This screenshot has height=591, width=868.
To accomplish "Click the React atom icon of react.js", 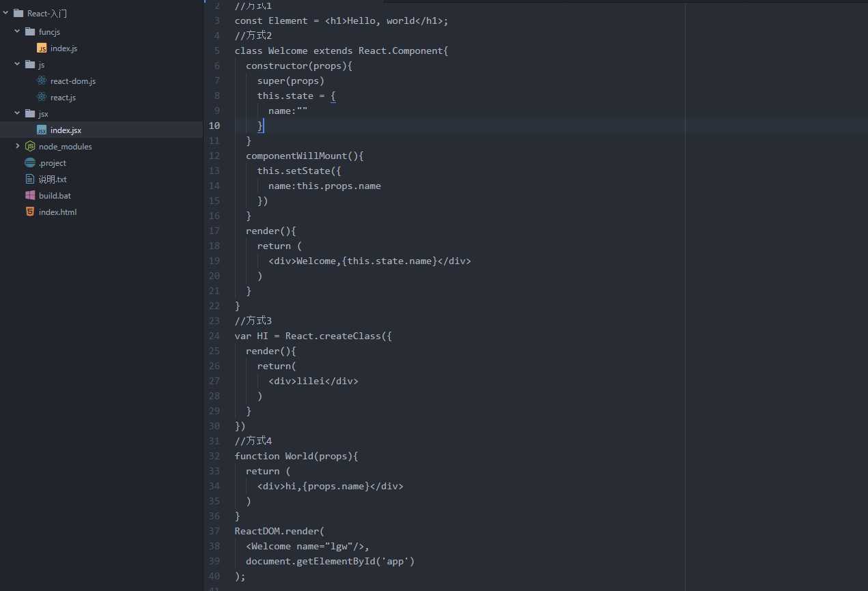I will pos(42,97).
